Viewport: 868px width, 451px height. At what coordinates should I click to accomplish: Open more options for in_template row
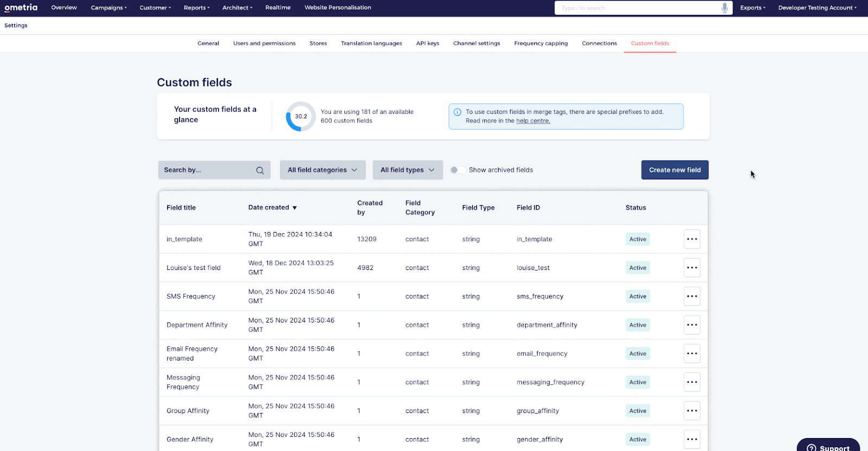(x=692, y=239)
